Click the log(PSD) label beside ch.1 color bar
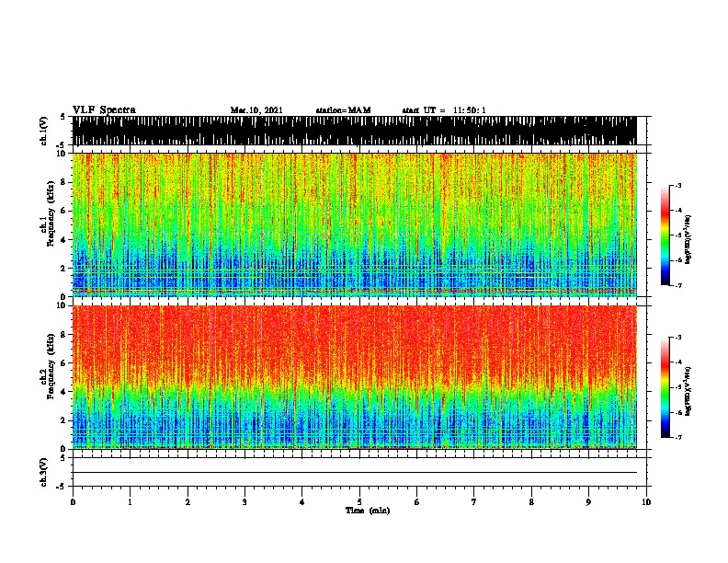This screenshot has height=563, width=728. pos(688,239)
